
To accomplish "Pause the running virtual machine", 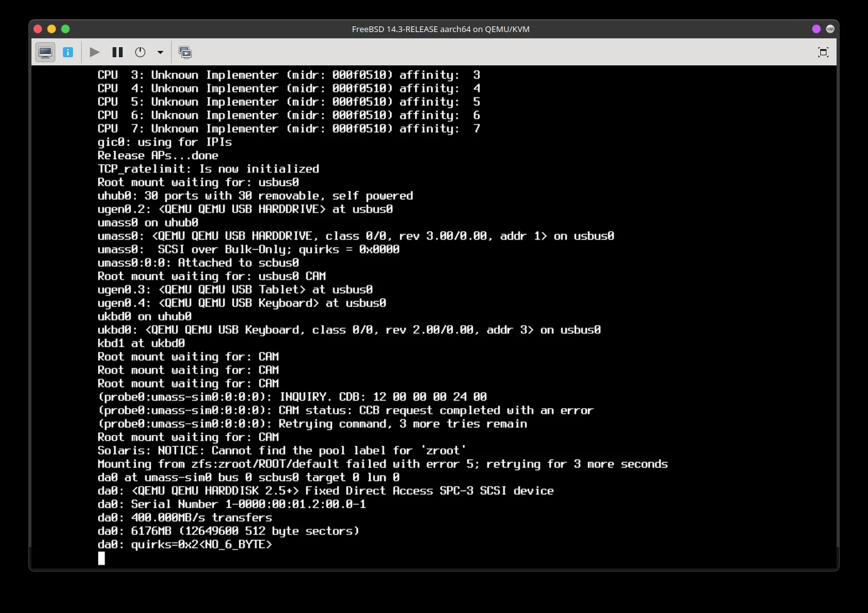I will pos(118,52).
